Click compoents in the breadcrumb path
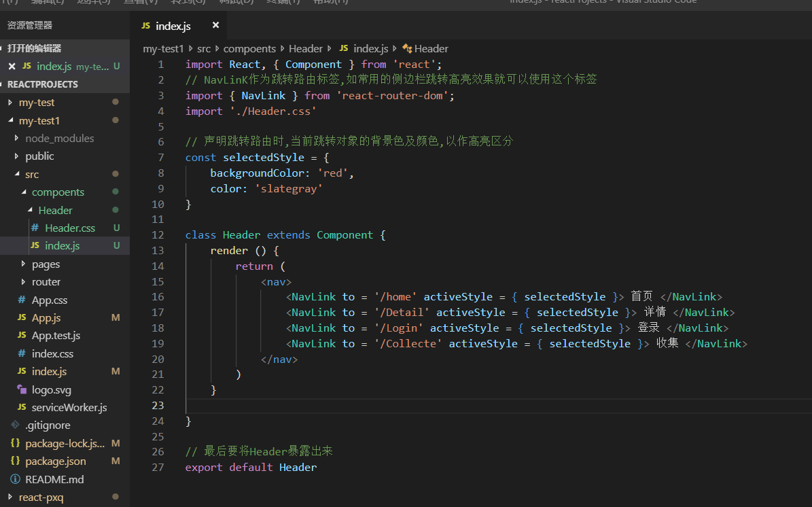Screen dimensions: 812x507 (249, 48)
